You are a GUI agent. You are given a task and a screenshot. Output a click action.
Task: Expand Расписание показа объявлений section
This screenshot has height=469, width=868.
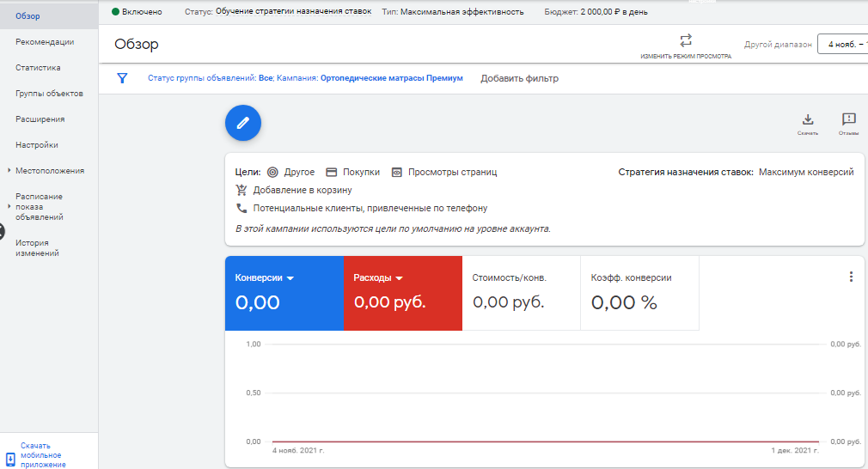click(x=9, y=207)
